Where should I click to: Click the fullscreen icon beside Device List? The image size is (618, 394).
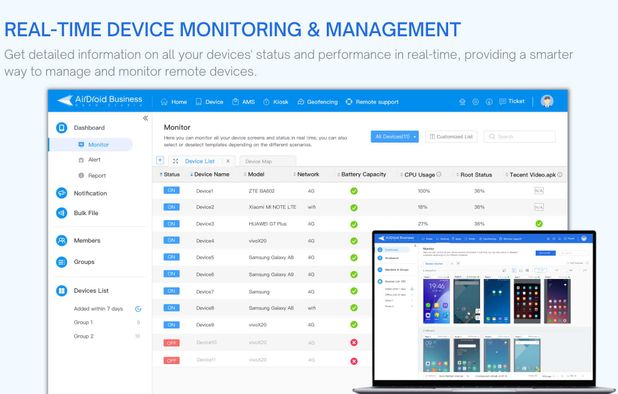pos(175,161)
